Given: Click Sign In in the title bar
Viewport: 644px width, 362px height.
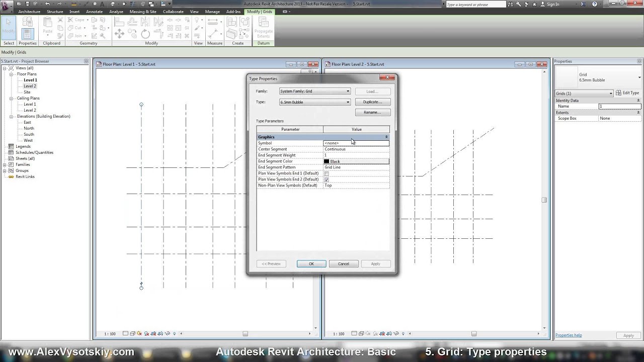Looking at the screenshot, I should point(553,4).
